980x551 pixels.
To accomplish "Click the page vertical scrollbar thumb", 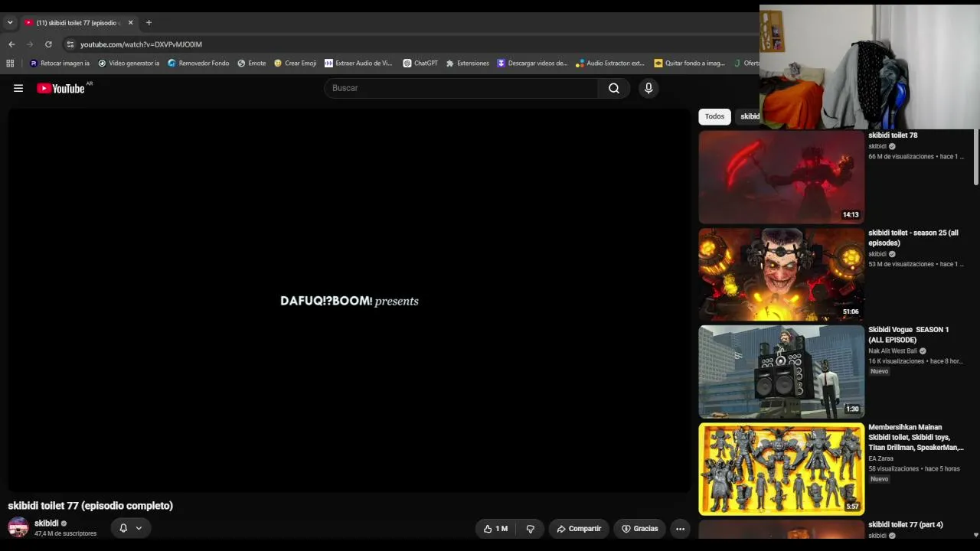I will tap(975, 158).
